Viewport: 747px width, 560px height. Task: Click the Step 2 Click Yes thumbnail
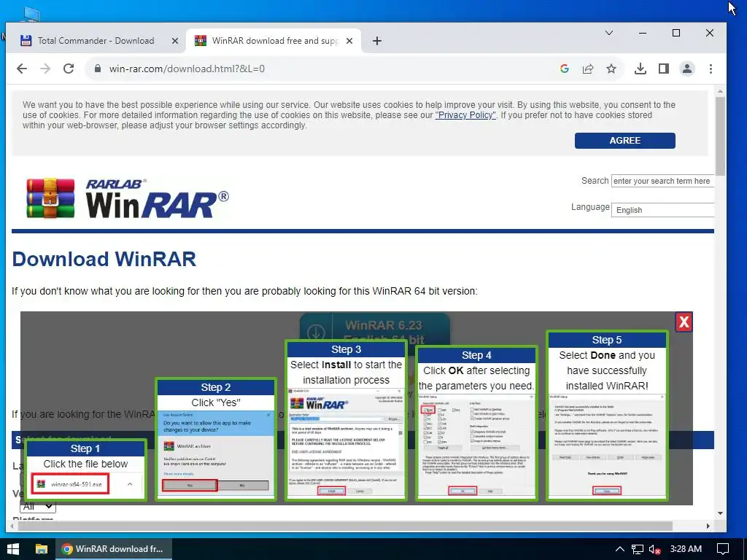pos(216,439)
